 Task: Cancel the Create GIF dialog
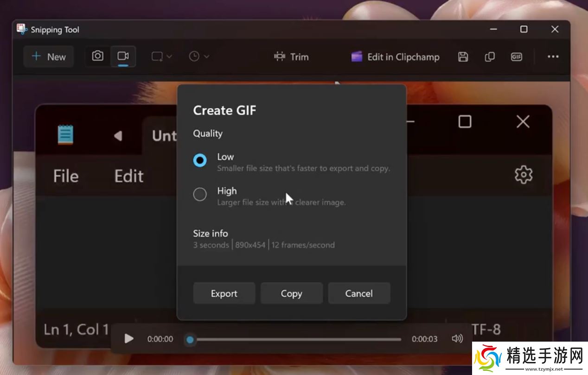coord(359,293)
